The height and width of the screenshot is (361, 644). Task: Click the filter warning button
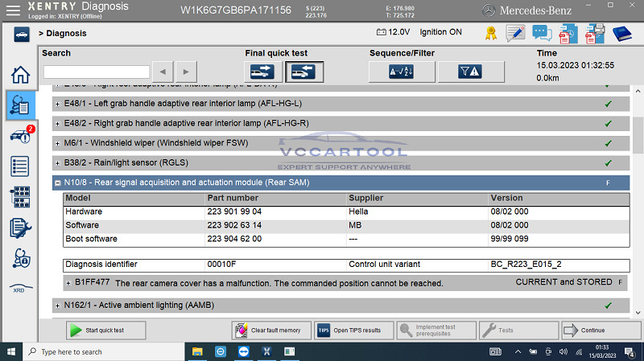point(470,72)
